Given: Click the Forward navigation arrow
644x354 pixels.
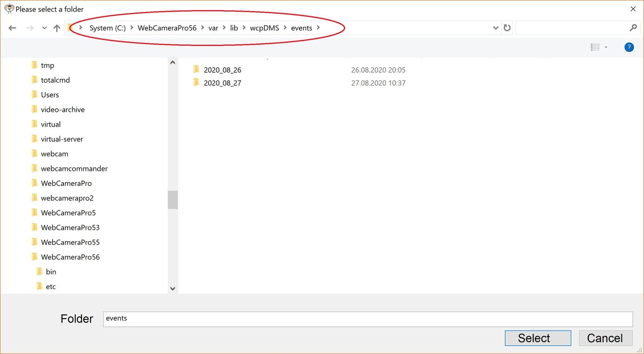Looking at the screenshot, I should click(x=30, y=28).
